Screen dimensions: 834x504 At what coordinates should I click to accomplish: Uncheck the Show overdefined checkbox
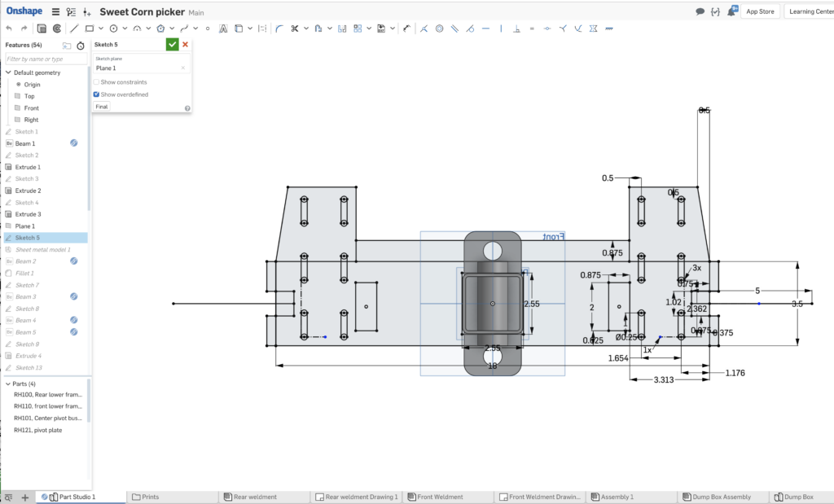(96, 94)
